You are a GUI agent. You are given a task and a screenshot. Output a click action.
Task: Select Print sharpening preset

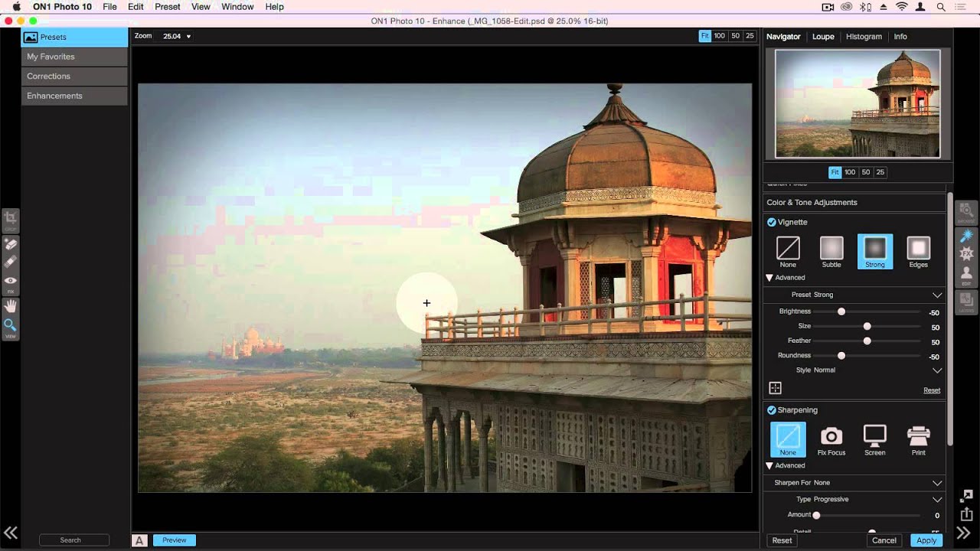pyautogui.click(x=919, y=440)
